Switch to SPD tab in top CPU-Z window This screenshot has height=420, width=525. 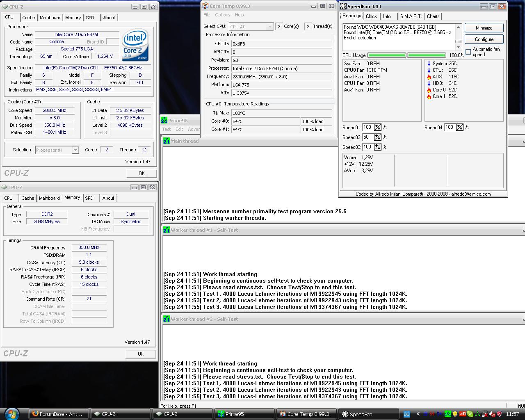point(90,18)
